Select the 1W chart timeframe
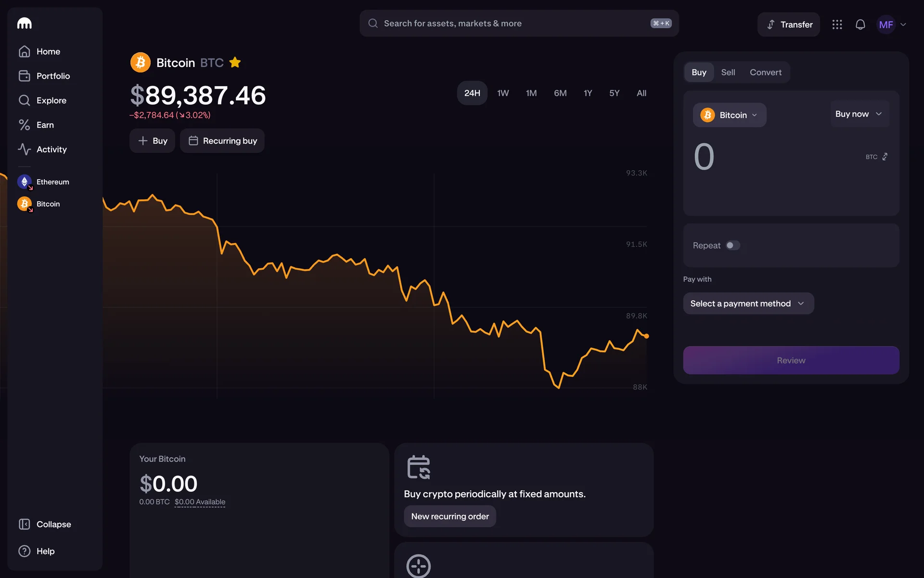Viewport: 924px width, 578px height. pos(502,93)
